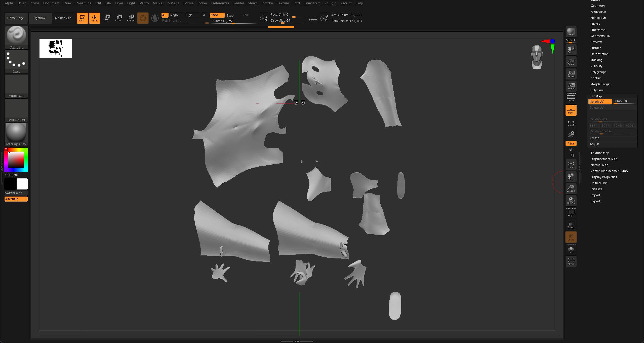Click the Frame icon in right shelf

[x=571, y=165]
